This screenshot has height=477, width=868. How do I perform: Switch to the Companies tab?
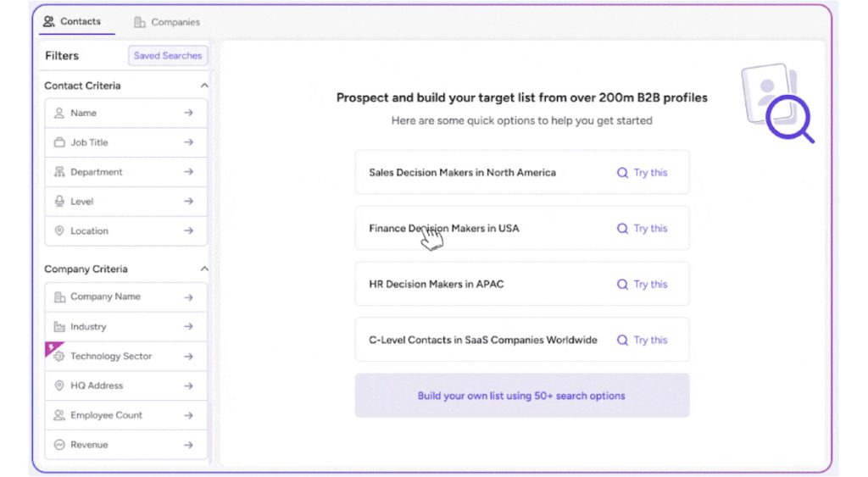pos(167,22)
